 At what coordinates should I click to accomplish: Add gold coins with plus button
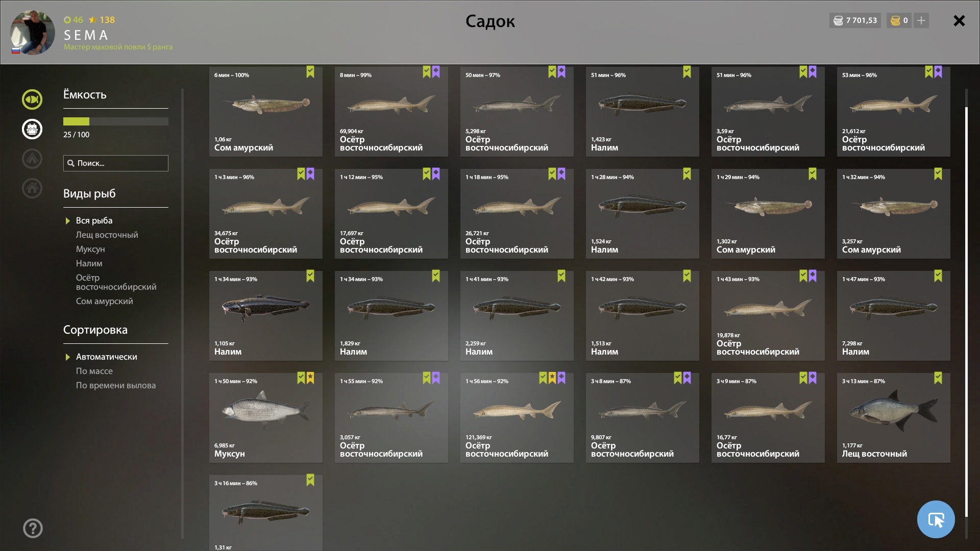coord(921,20)
